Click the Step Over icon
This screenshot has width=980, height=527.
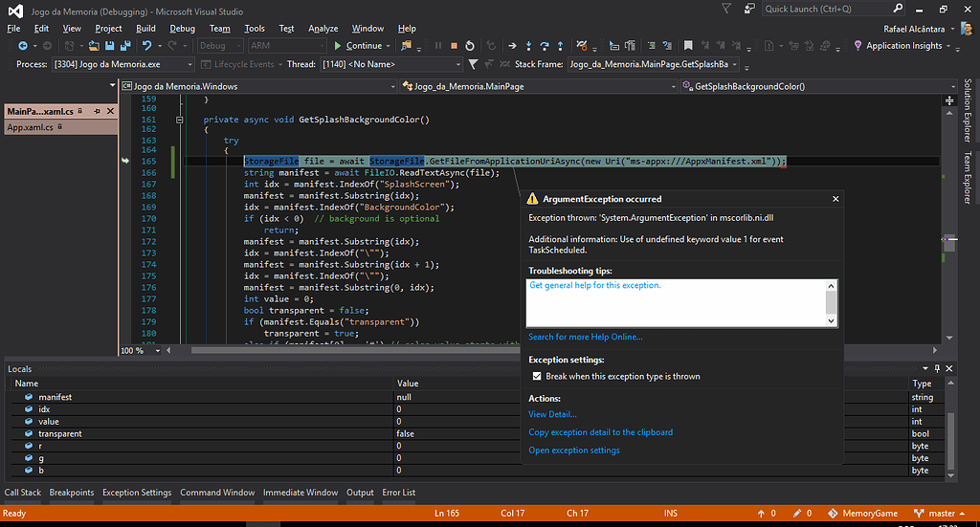point(545,46)
